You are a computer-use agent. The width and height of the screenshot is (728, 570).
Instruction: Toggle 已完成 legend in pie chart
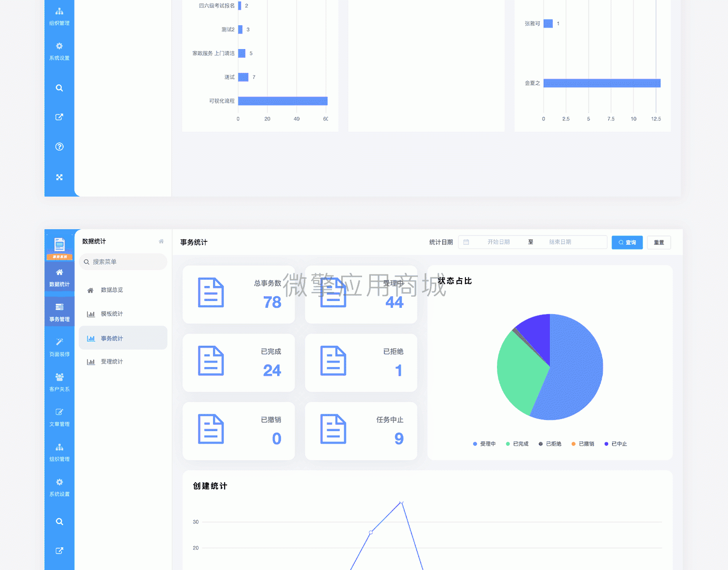pyautogui.click(x=517, y=444)
